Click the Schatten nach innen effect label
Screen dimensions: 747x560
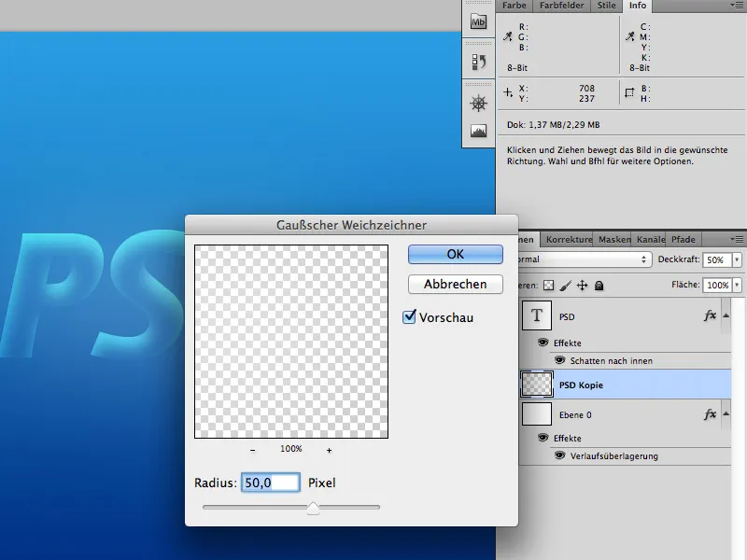pyautogui.click(x=612, y=361)
